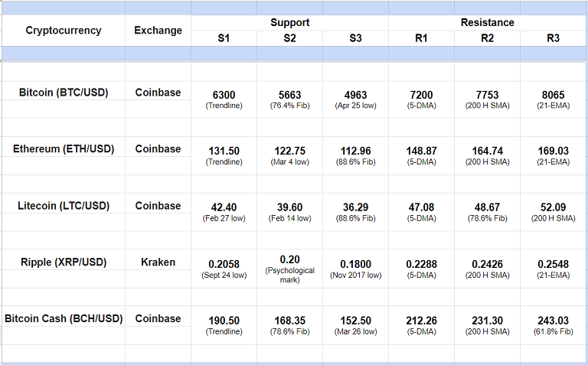Click Ethereum R2 value 164.74
Viewport: 588px width, 365px height.
click(487, 152)
